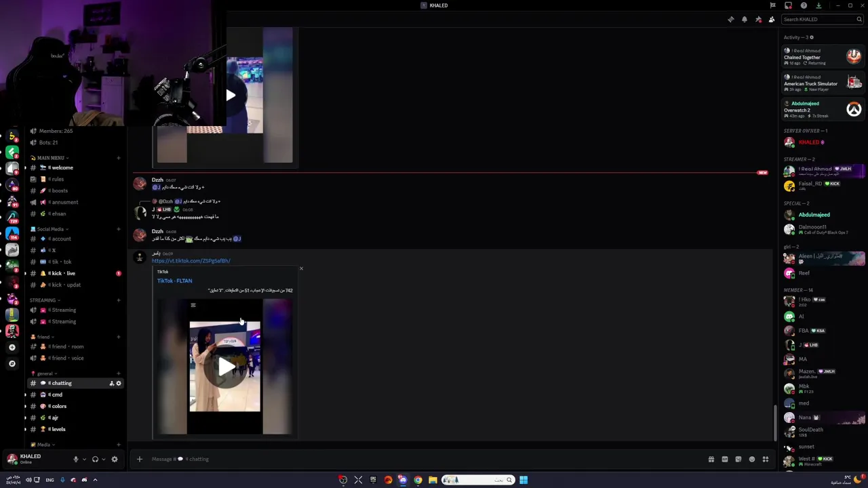868x488 pixels.
Task: Open Windows Start button on taskbar
Action: click(524, 480)
